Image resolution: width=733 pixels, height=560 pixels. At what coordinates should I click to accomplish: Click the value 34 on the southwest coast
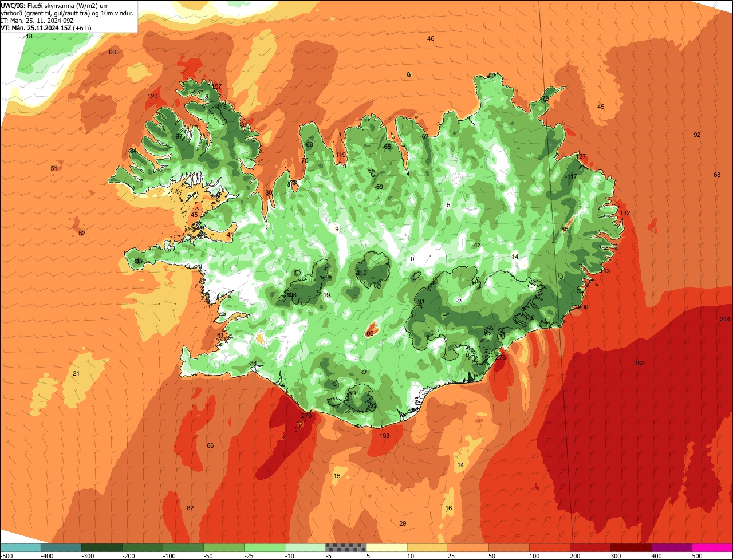click(x=253, y=364)
